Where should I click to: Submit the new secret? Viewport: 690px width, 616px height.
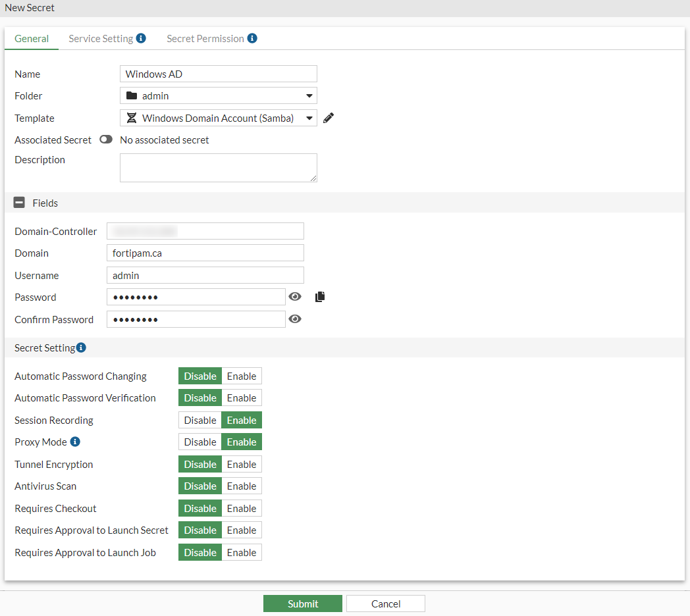302,603
